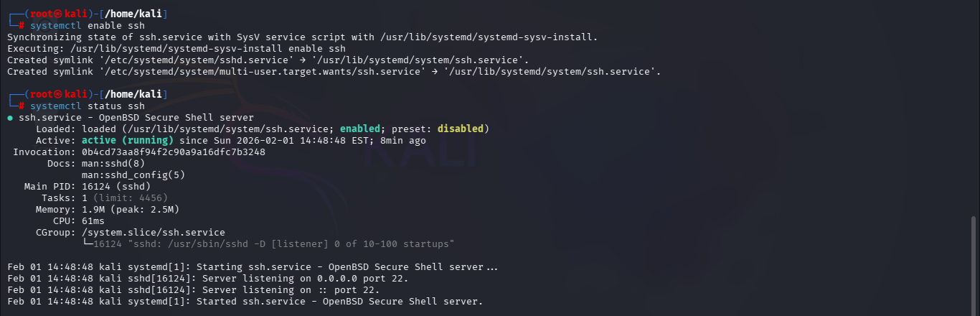Click the Invocation ID hash value
Viewport: 980px width, 316px height.
click(x=174, y=152)
